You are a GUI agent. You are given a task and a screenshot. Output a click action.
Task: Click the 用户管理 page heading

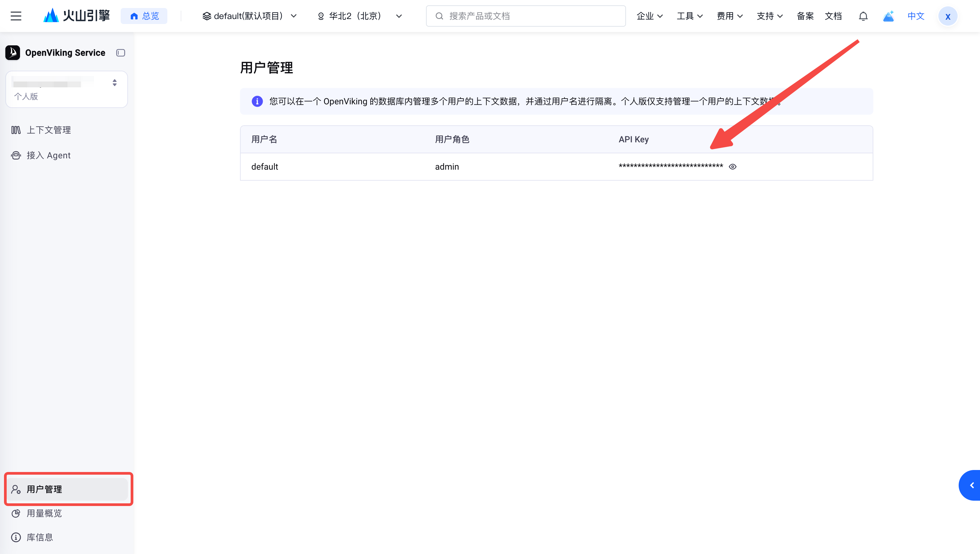(x=266, y=68)
